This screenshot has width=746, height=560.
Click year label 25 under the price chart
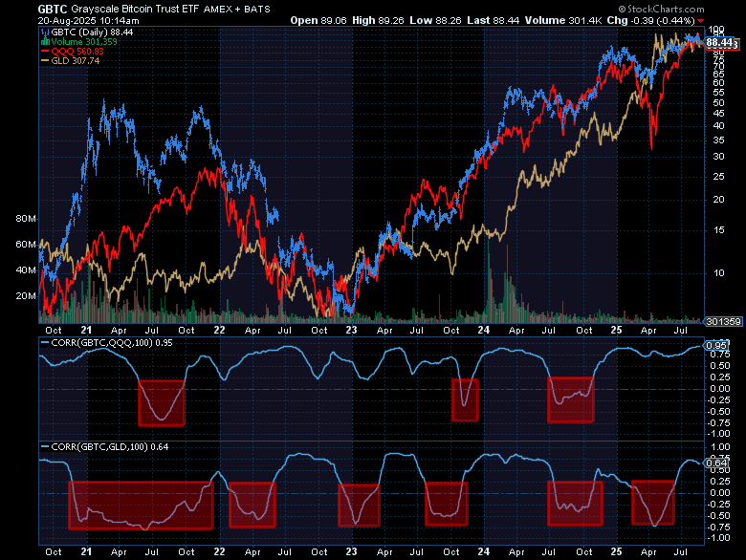coord(616,331)
